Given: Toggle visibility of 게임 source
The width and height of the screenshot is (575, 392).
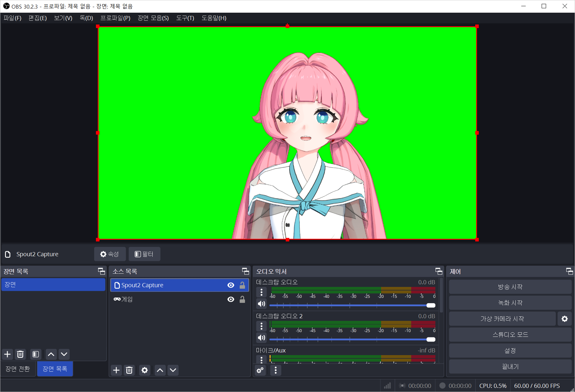Looking at the screenshot, I should coord(231,299).
